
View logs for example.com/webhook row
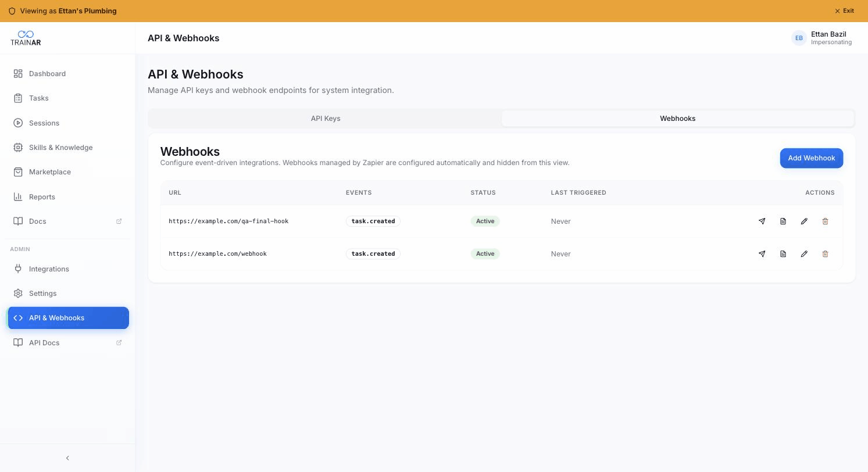coord(783,253)
